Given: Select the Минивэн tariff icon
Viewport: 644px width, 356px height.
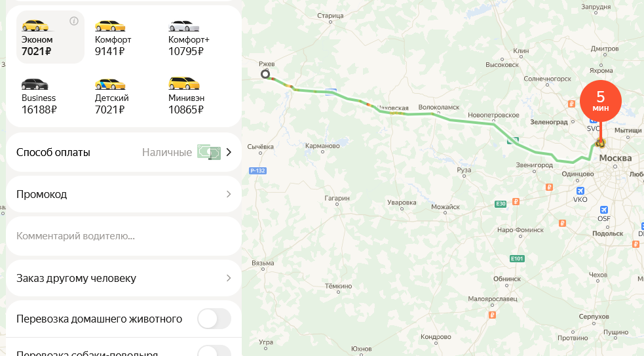Looking at the screenshot, I should 183,83.
